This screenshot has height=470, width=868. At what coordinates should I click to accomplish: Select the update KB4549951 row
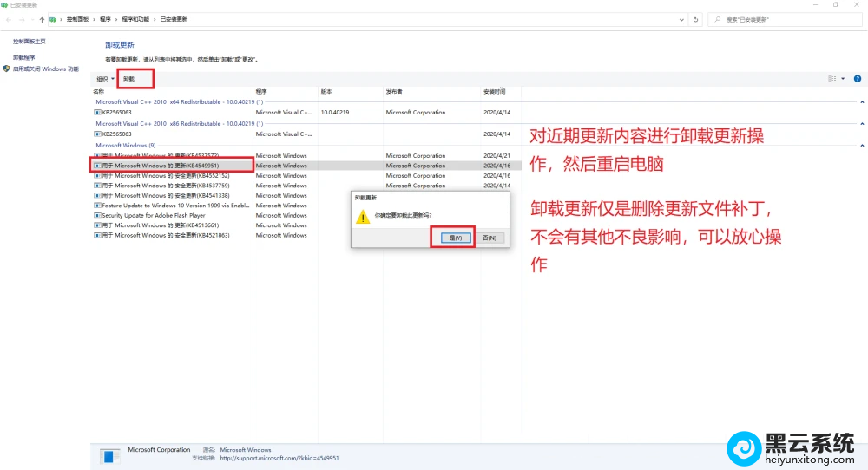(306, 166)
